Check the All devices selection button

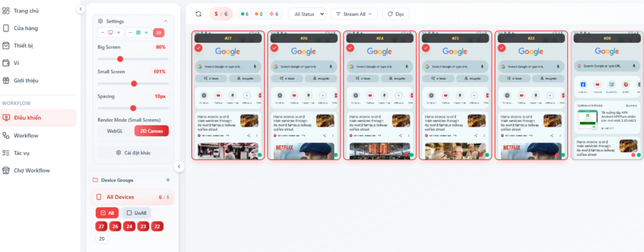pyautogui.click(x=106, y=213)
